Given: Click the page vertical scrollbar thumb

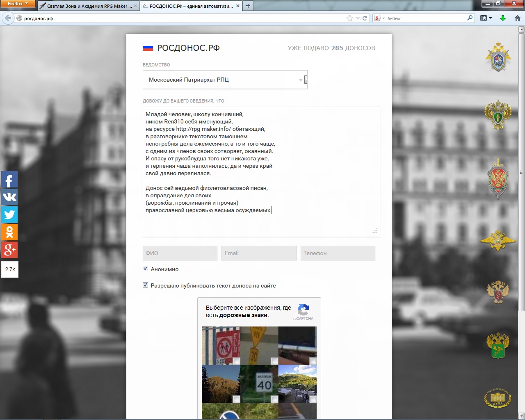Looking at the screenshot, I should coord(522,172).
